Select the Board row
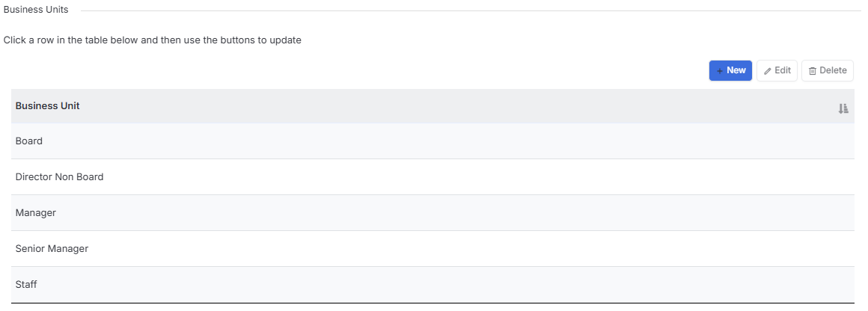Image resolution: width=868 pixels, height=311 pixels. coord(433,141)
